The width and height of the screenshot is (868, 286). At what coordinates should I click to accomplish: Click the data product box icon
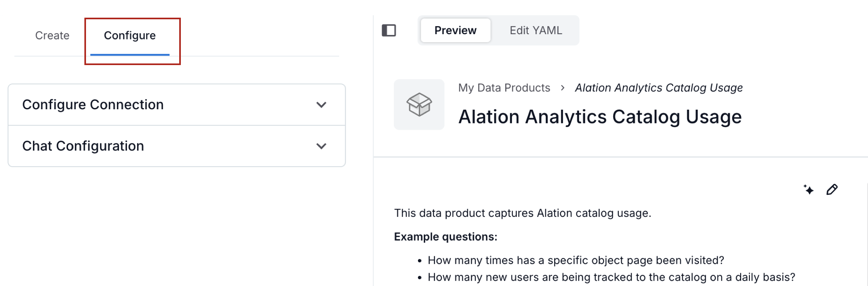[419, 105]
